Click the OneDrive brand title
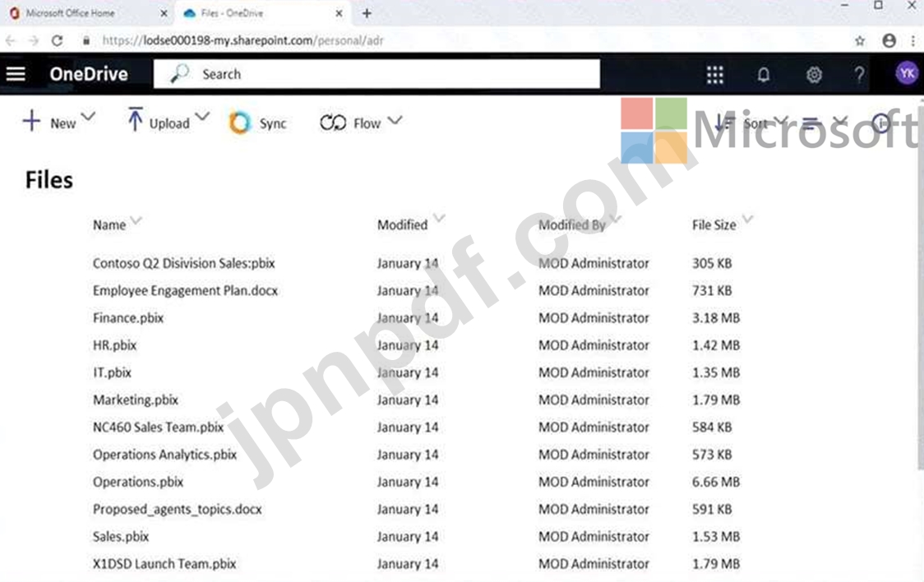This screenshot has width=924, height=582. 89,74
